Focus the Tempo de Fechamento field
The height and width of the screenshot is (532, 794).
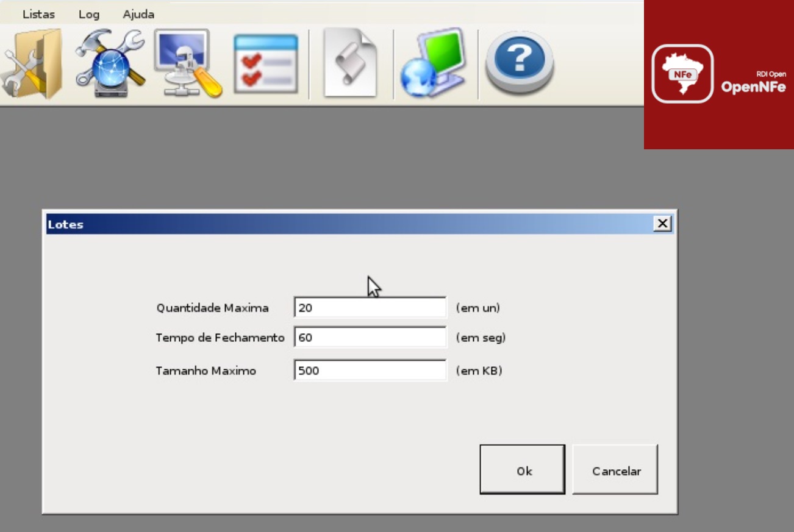(370, 337)
